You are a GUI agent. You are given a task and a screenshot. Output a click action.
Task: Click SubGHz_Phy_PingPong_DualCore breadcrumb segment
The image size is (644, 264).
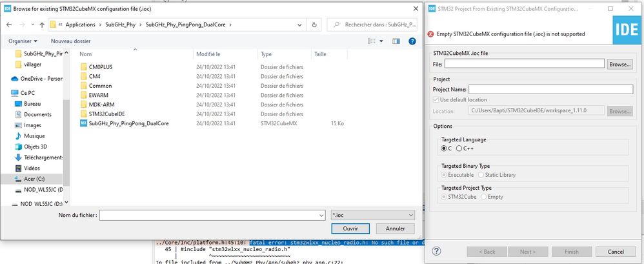point(185,25)
